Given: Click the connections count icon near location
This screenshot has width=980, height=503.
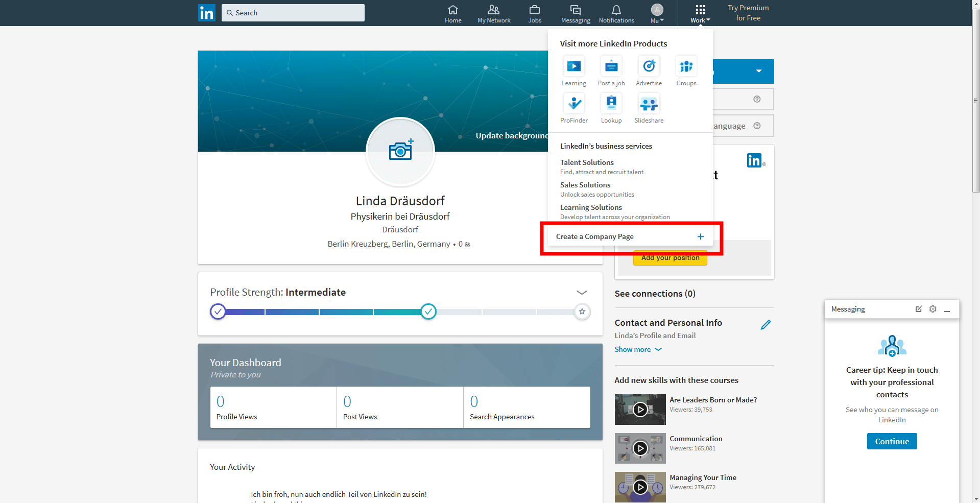Looking at the screenshot, I should tap(467, 244).
